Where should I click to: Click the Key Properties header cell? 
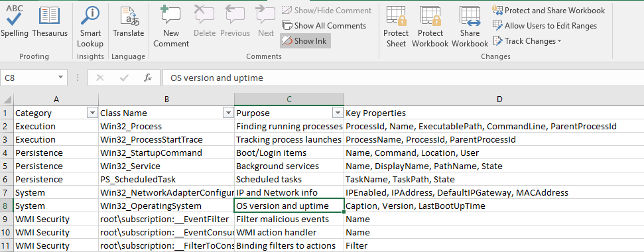point(494,113)
